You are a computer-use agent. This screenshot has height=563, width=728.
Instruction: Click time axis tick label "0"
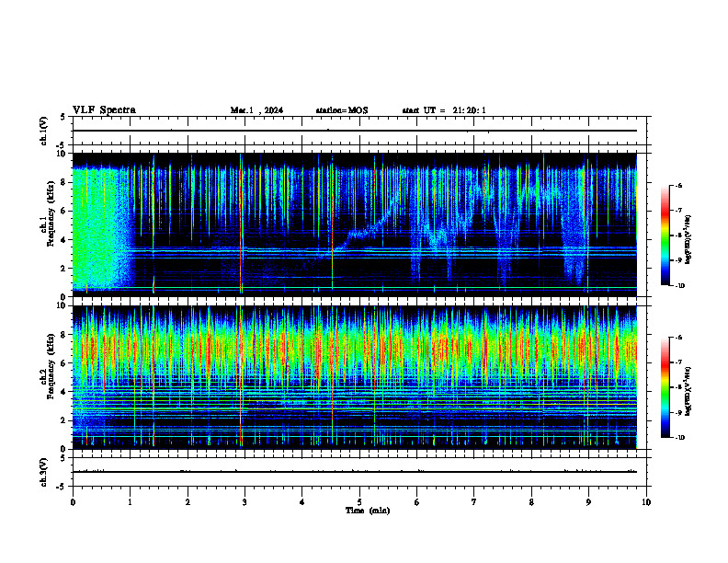(x=73, y=502)
